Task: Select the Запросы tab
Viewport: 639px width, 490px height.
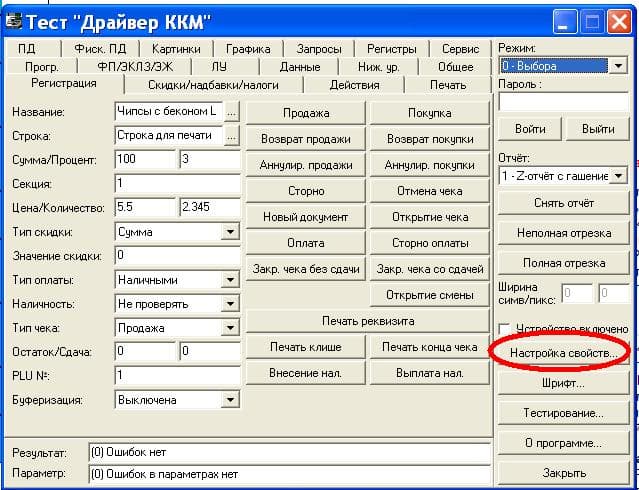Action: pyautogui.click(x=319, y=49)
